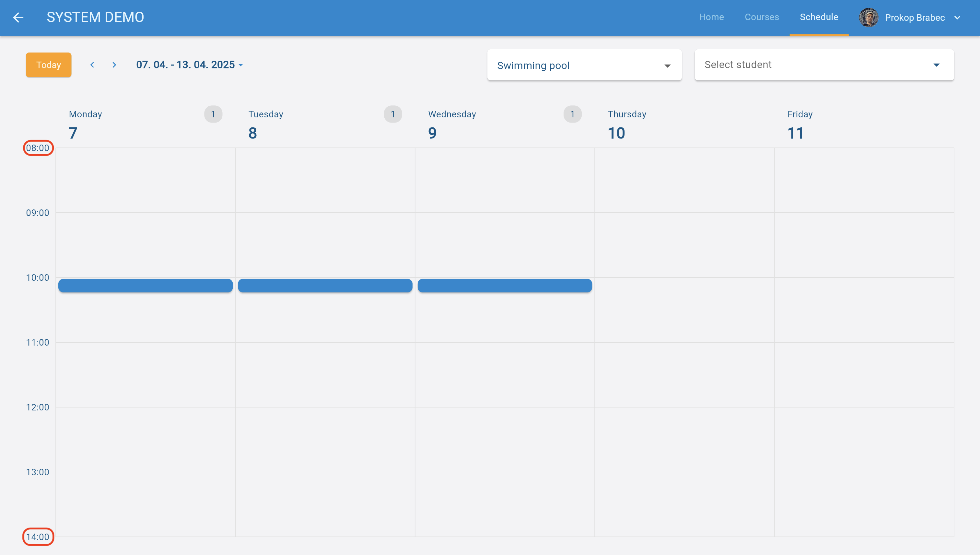Go to previous week arrow

[92, 65]
